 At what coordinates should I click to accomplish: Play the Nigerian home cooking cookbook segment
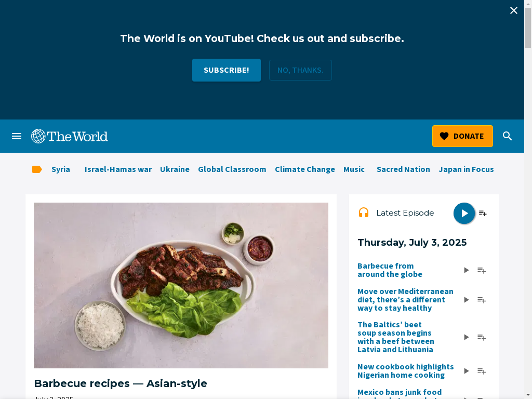466,371
